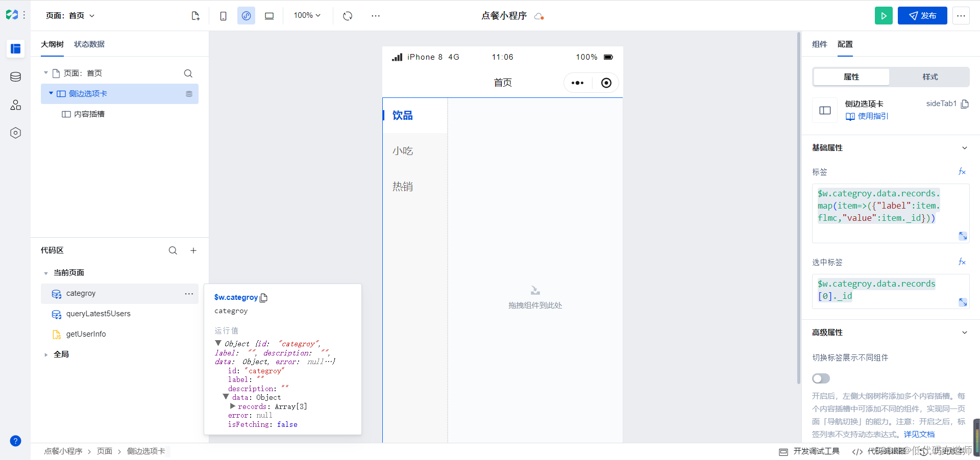Click inside the 标签 expression input field
Viewport: 980px width, 460px height.
891,213
